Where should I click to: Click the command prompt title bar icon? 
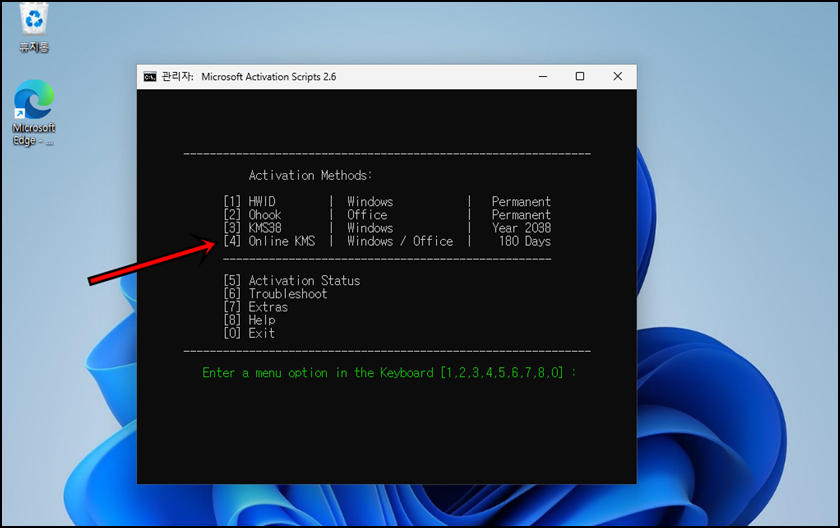(150, 77)
